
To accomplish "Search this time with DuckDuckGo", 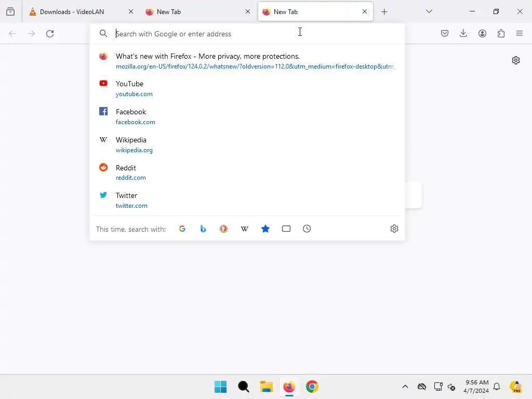I will point(223,229).
